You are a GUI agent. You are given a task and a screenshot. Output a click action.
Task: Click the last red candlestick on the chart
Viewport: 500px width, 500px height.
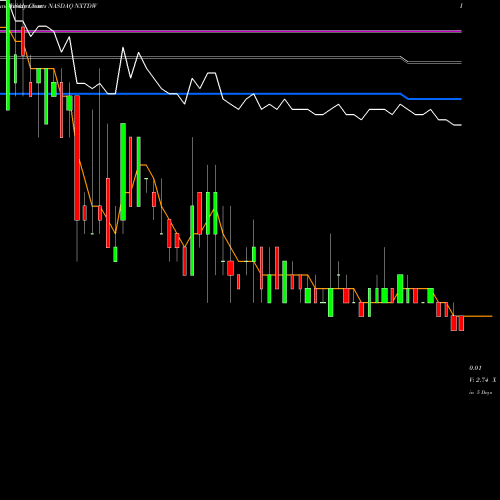[461, 323]
